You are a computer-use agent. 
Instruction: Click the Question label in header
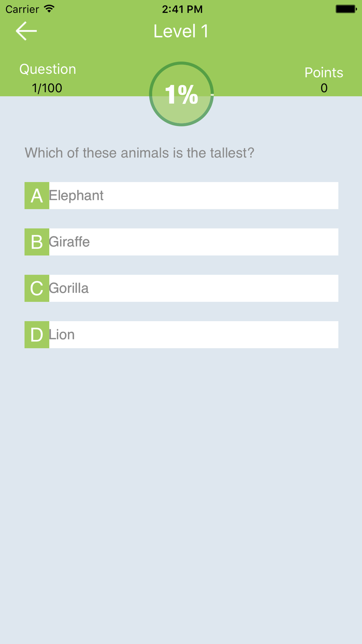point(47,69)
